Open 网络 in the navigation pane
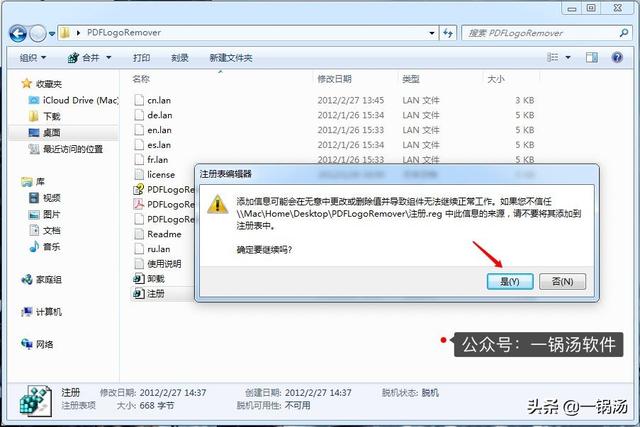Viewport: 640px width, 427px height. (x=28, y=344)
